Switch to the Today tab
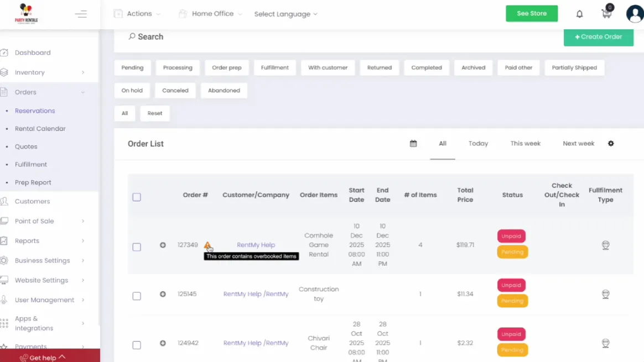 click(x=478, y=143)
